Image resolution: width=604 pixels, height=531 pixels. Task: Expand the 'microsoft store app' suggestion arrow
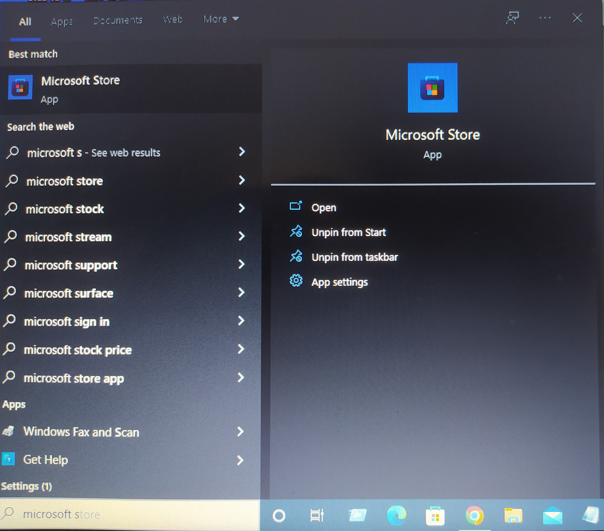pos(241,377)
